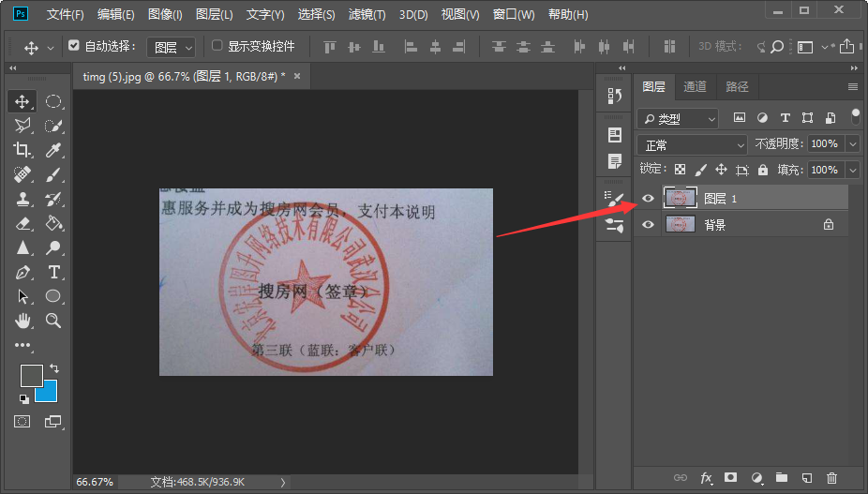Open the 图层 auto-select target dropdown
This screenshot has width=868, height=494.
coord(171,48)
